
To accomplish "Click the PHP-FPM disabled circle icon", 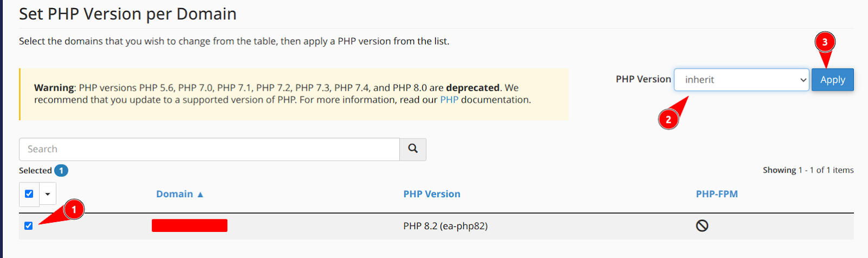I will pos(702,226).
